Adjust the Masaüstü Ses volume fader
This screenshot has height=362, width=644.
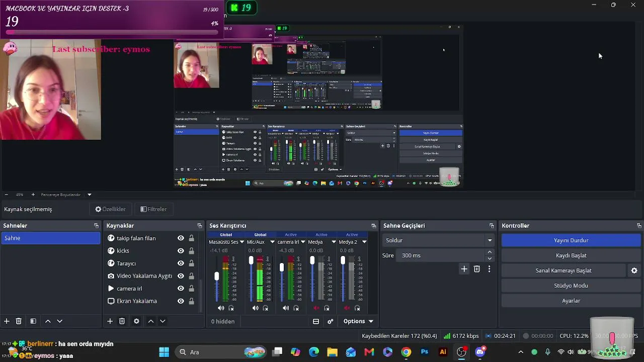pos(217,276)
